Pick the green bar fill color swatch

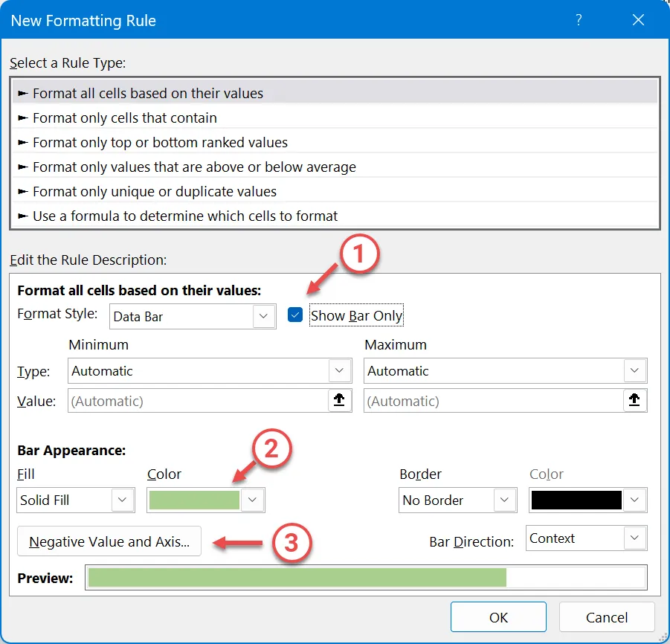click(195, 500)
